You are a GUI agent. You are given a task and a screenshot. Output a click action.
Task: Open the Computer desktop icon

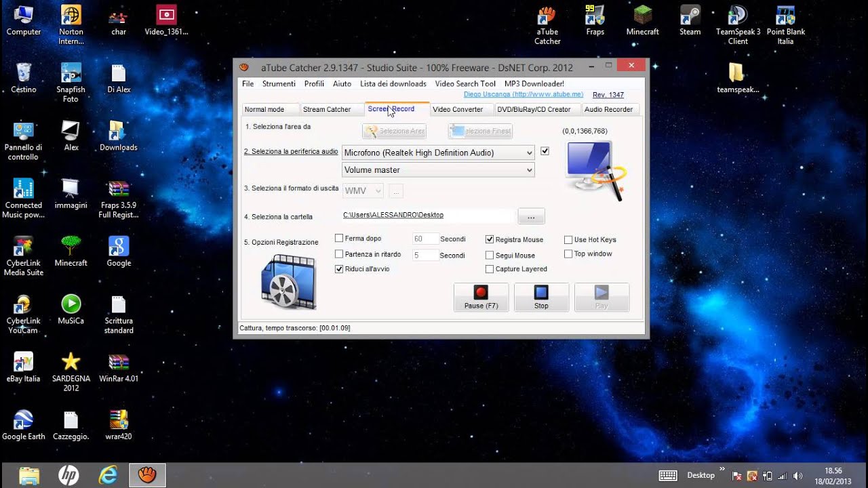(x=24, y=20)
